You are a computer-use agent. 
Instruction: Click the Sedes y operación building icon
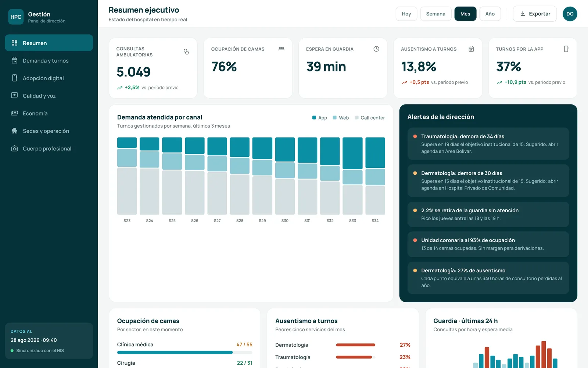[x=15, y=131]
